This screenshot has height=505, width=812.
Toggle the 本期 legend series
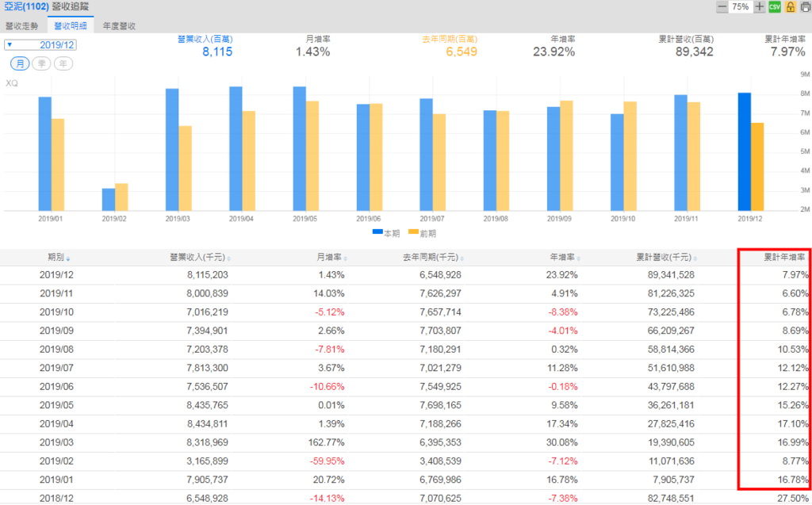[386, 234]
